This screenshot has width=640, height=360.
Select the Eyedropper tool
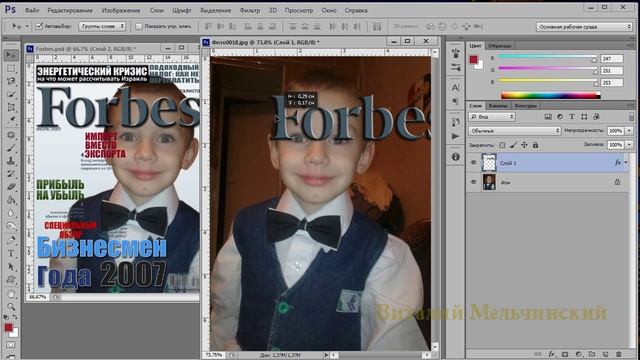pos(11,120)
